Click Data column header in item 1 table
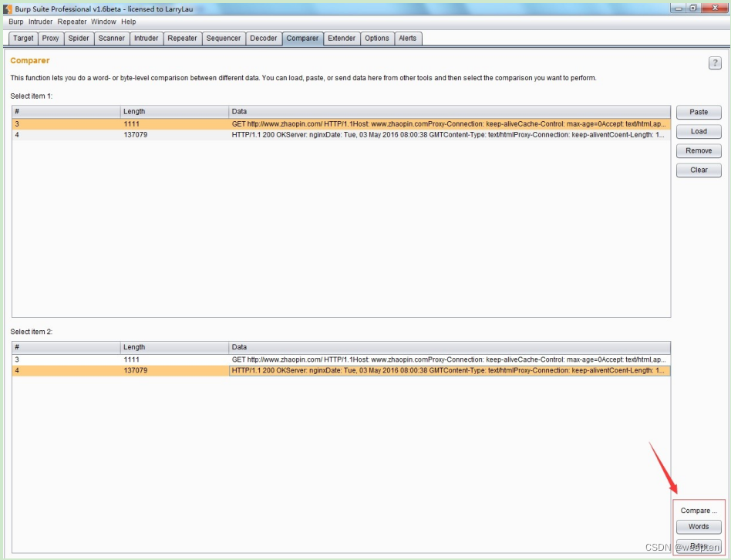Viewport: 731px width, 560px height. [450, 111]
